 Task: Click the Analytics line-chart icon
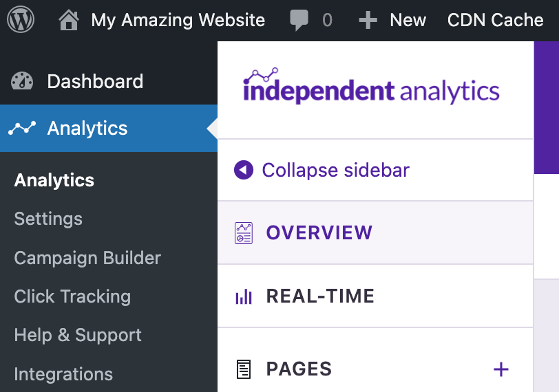point(22,128)
